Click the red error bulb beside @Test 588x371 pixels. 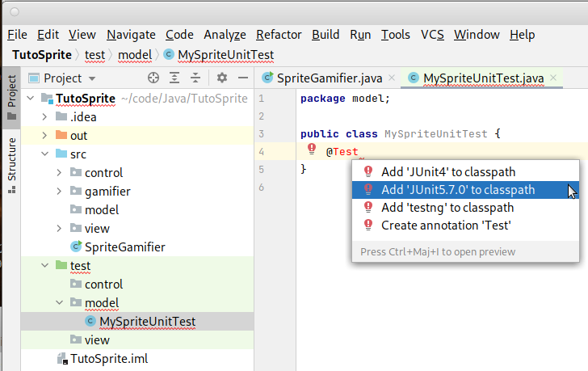point(312,150)
